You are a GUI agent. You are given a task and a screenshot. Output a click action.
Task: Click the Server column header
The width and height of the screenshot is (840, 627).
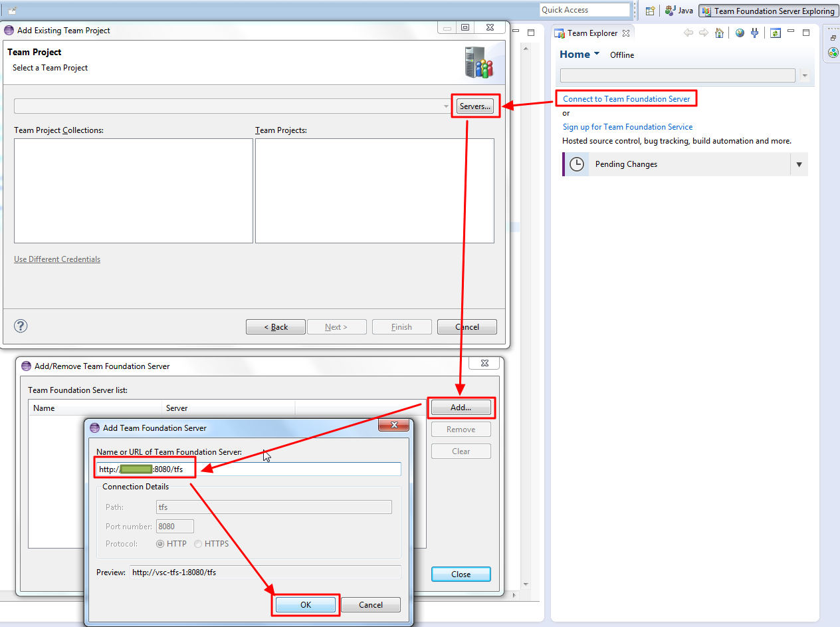click(x=229, y=408)
